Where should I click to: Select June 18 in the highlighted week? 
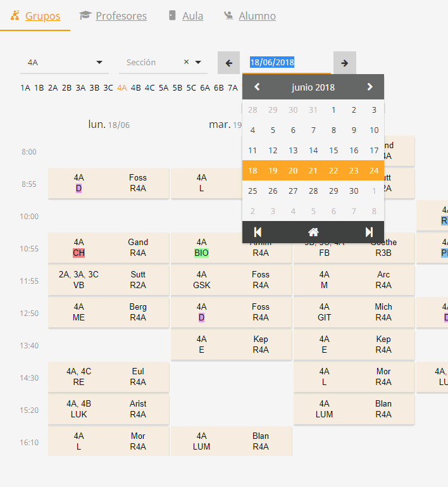[252, 171]
